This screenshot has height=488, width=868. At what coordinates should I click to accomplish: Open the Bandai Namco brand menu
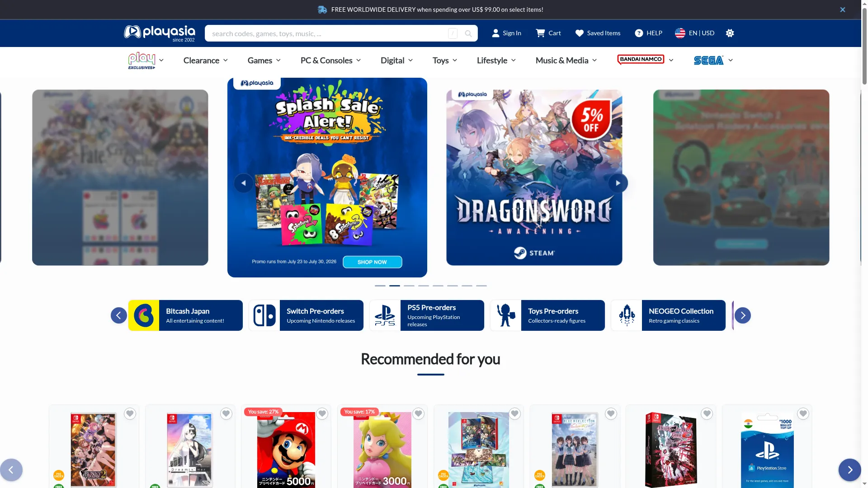[x=645, y=60]
